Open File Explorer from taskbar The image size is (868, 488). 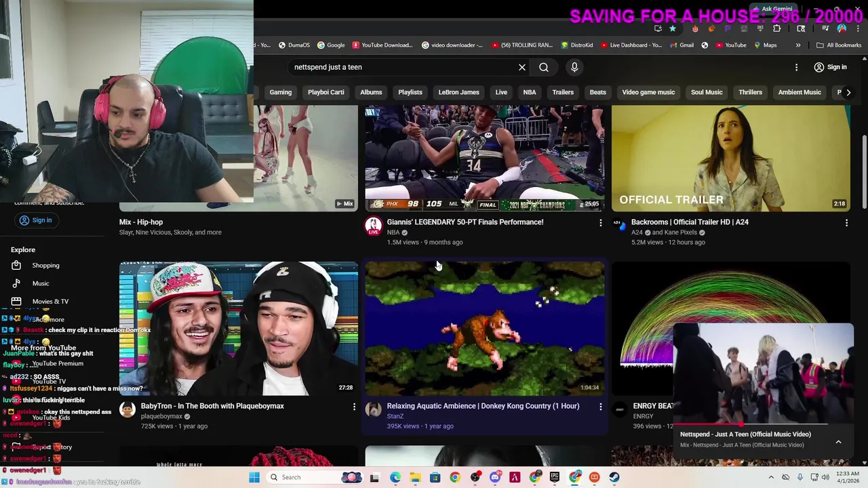click(415, 477)
